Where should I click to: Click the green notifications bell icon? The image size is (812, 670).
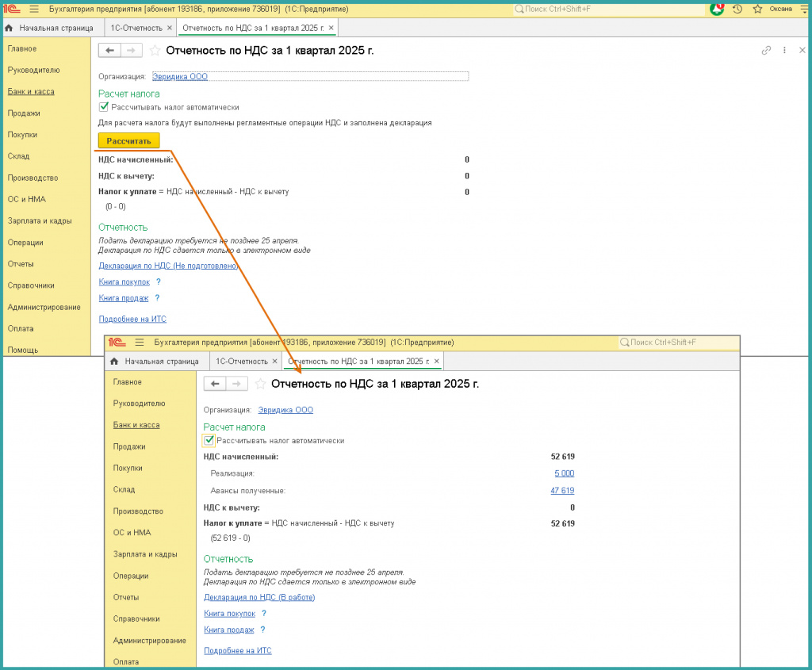(717, 9)
